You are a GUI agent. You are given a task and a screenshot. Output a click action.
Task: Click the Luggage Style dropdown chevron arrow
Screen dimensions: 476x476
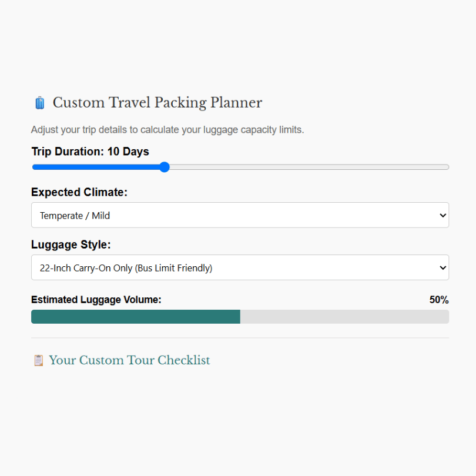(x=443, y=268)
